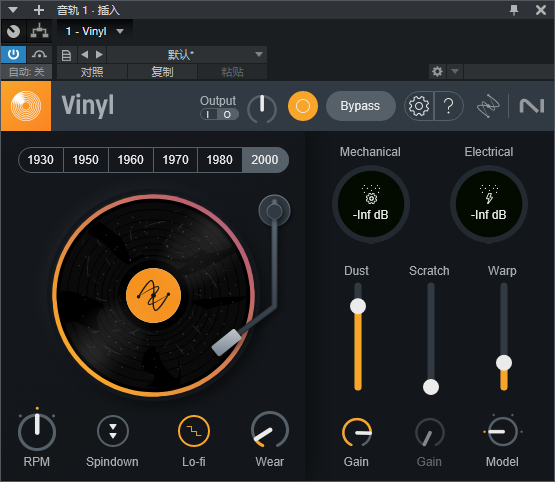555x482 pixels.
Task: Select the 1930 era
Action: click(x=41, y=160)
